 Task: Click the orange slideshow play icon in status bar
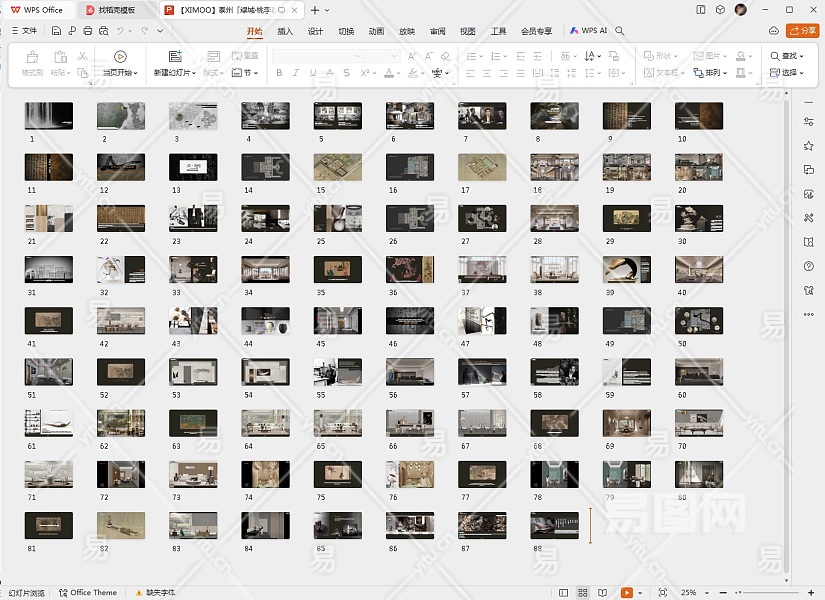(x=627, y=593)
